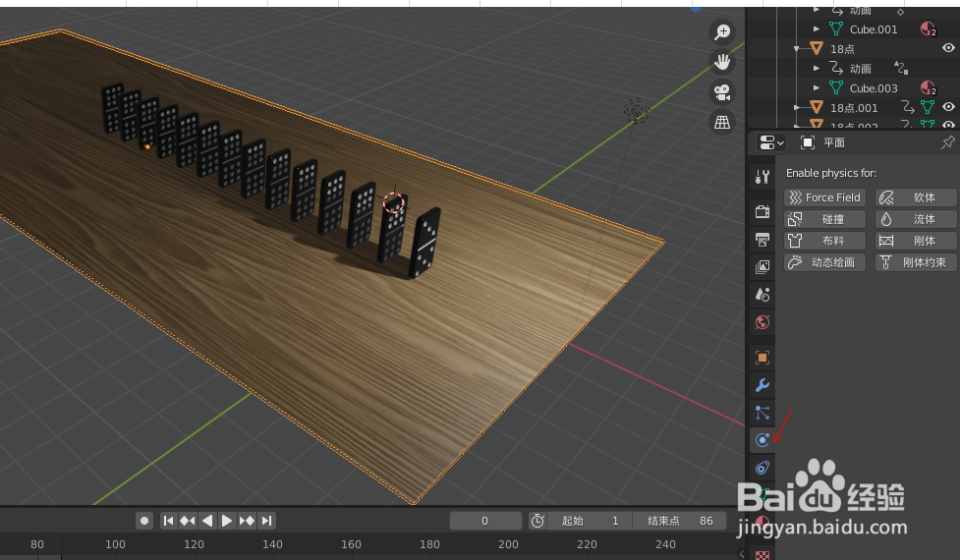Open the properties editor type dropdown
The width and height of the screenshot is (960, 560).
771,142
